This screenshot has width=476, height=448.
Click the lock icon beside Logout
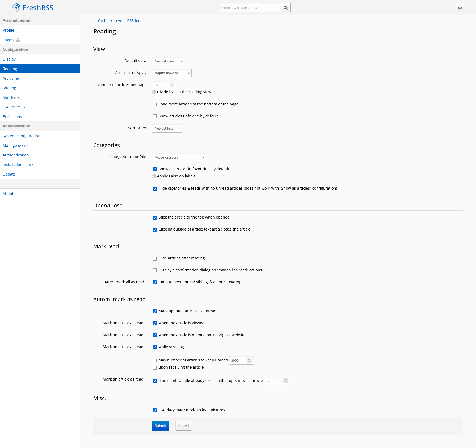point(18,40)
